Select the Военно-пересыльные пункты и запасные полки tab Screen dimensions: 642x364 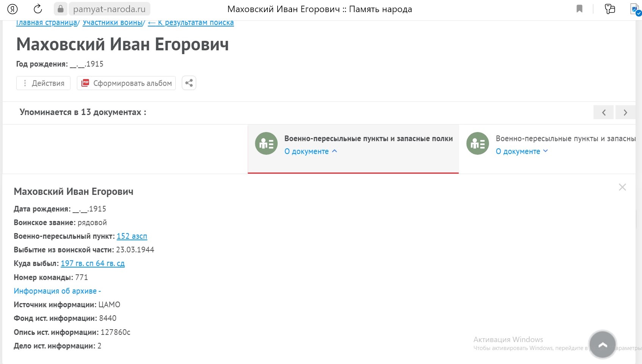pos(368,138)
